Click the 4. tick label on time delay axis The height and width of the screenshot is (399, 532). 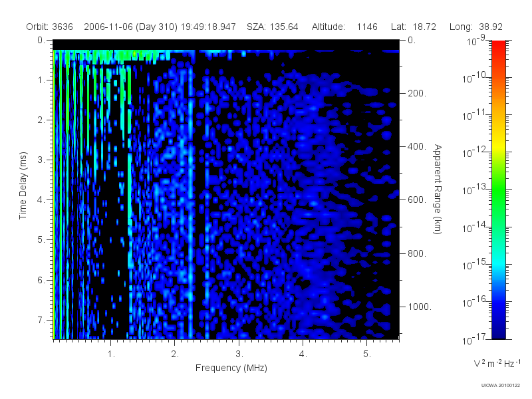tap(41, 200)
